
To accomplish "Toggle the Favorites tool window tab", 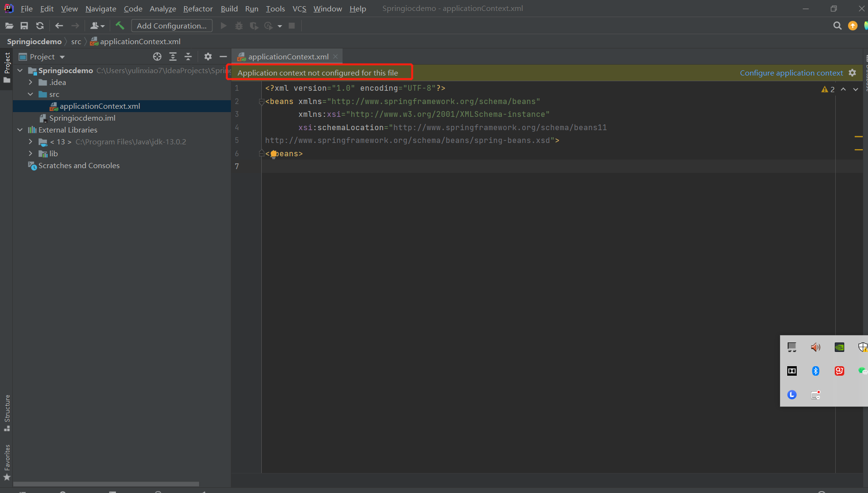I will pos(7,462).
